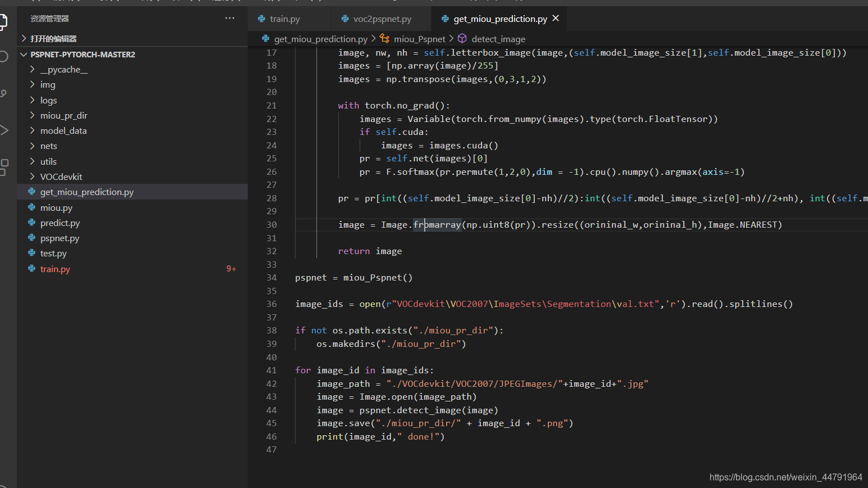Select the get_miou_prediction.py editor tab
The width and height of the screenshot is (868, 488).
(500, 19)
